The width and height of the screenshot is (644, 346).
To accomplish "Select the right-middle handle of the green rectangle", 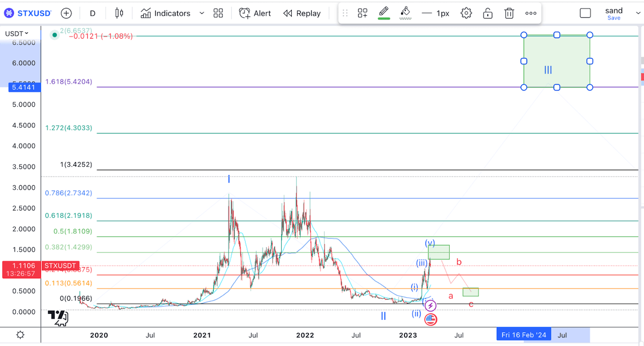I will [590, 61].
